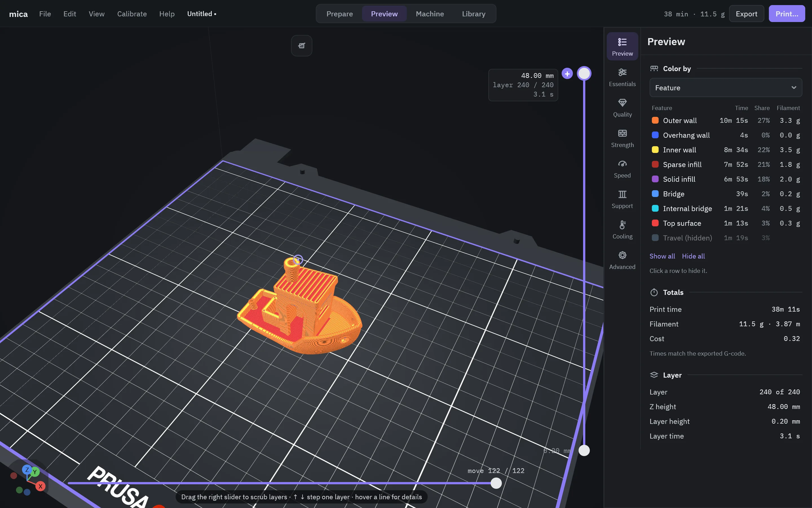
Task: Click the Hide all link
Action: click(x=693, y=256)
